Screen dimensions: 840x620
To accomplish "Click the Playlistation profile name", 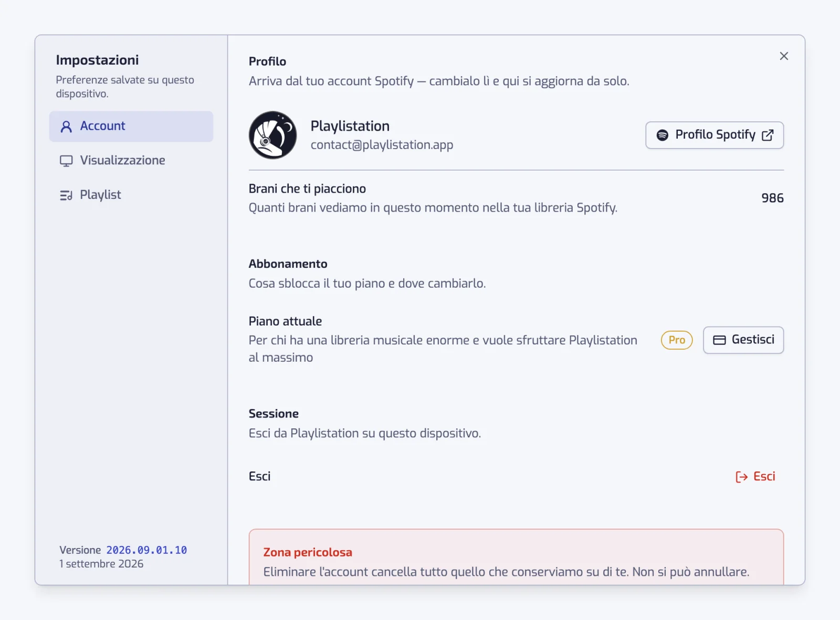I will point(350,126).
